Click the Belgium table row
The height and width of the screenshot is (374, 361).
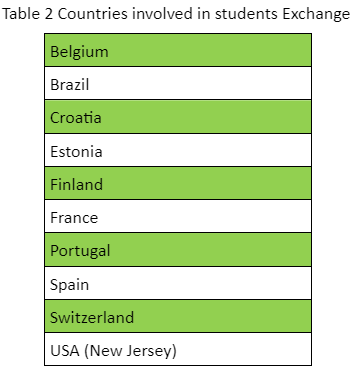178,50
